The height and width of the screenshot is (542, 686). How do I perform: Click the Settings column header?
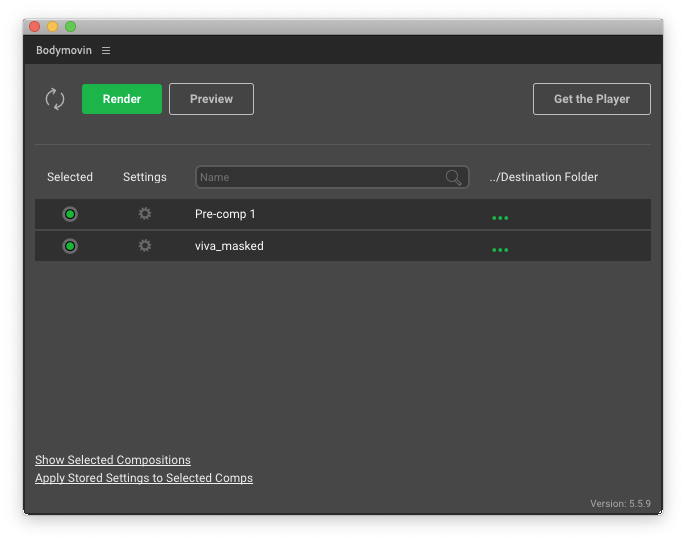point(145,177)
